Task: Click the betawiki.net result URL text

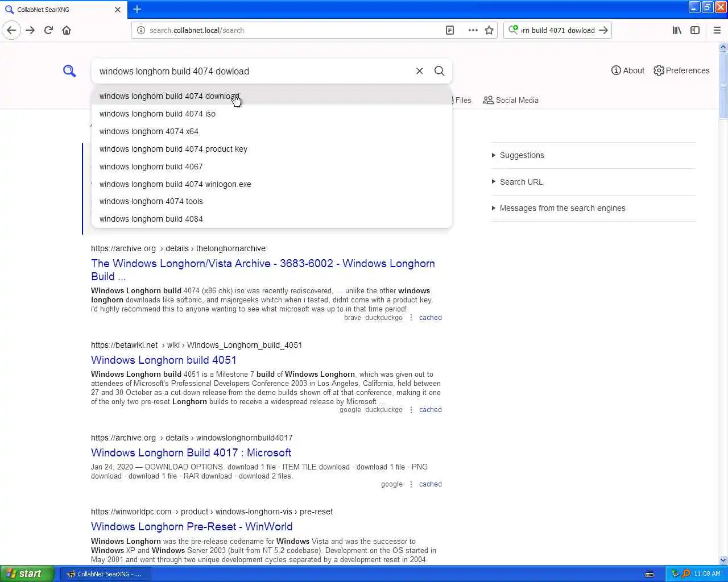Action: tap(196, 345)
